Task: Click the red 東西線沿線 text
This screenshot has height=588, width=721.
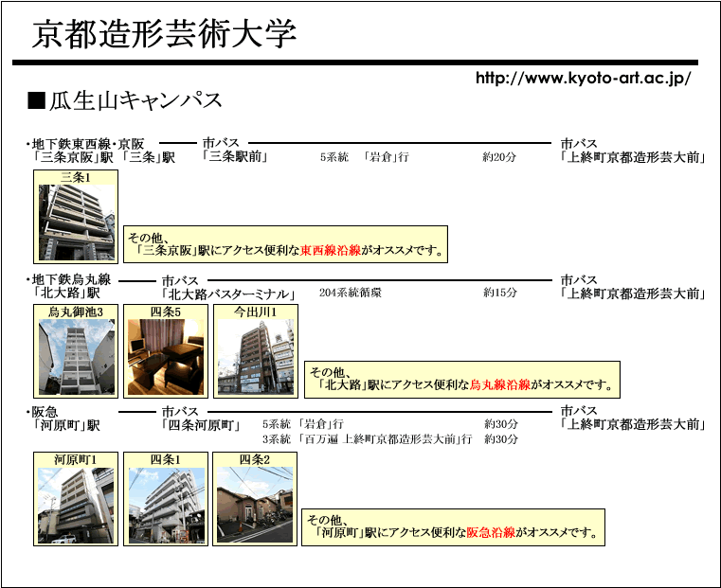Action: point(330,251)
